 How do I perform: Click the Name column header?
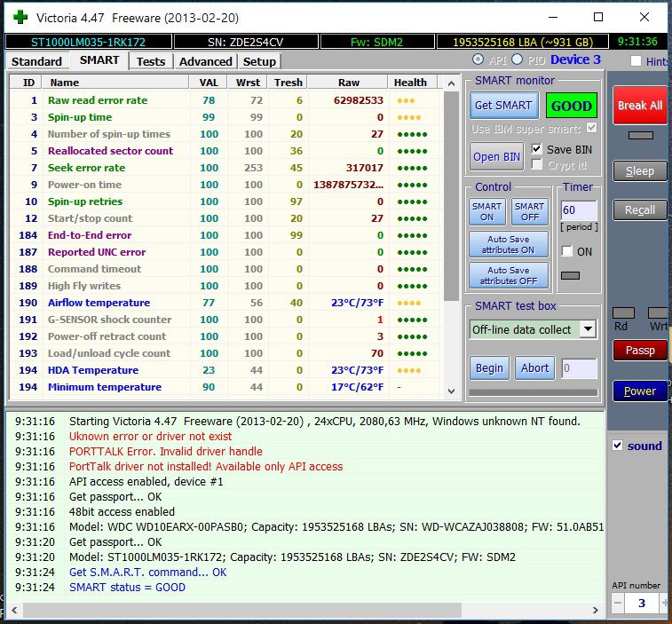coord(115,83)
